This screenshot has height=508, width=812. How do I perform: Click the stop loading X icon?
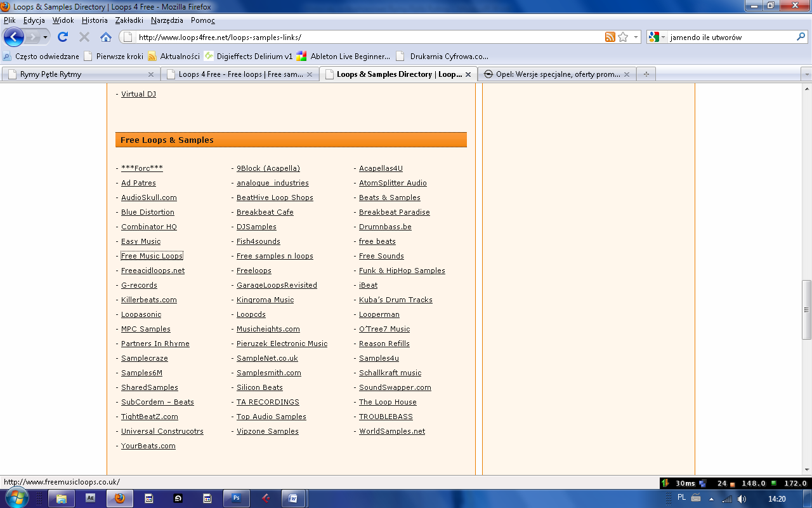(x=84, y=37)
